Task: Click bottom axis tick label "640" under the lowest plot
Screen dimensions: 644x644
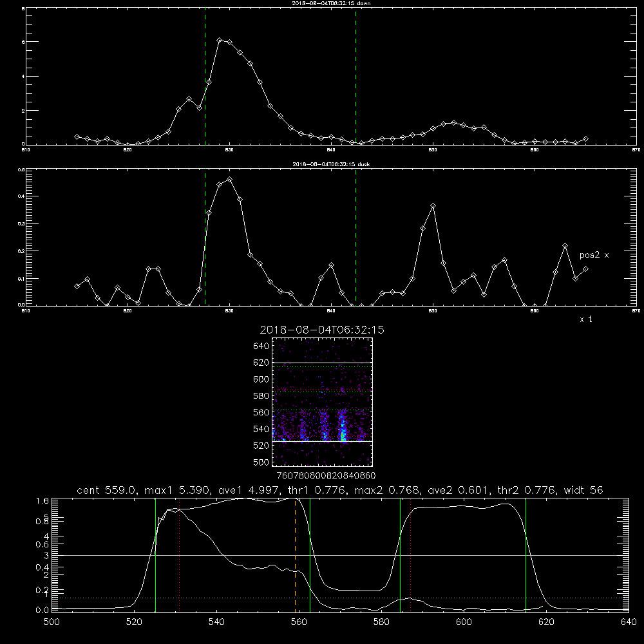Action: point(629,622)
